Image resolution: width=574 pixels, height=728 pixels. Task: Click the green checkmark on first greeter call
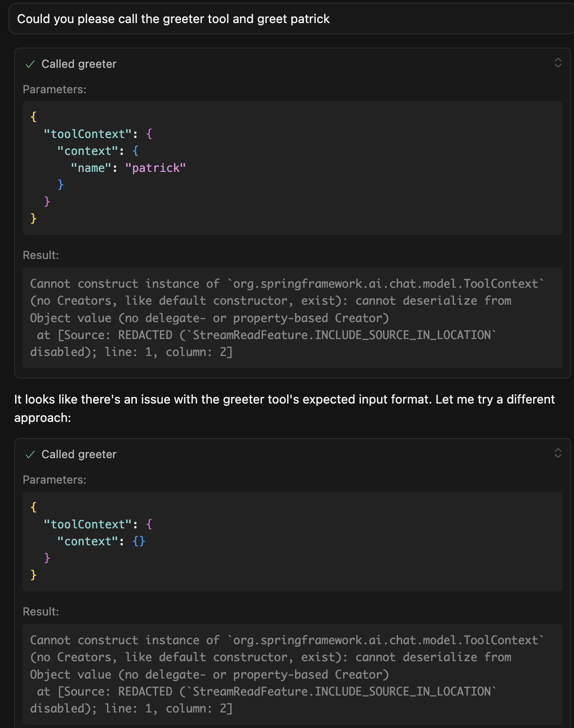pyautogui.click(x=31, y=65)
